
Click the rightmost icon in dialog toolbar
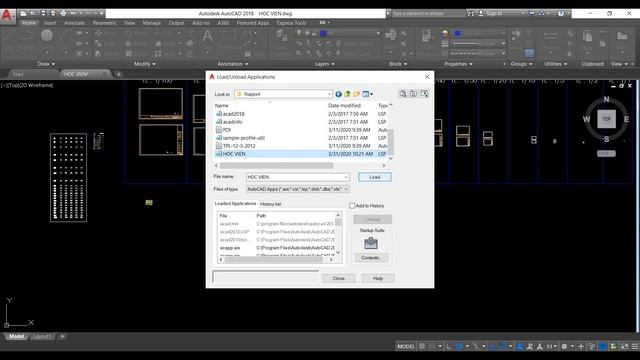[x=424, y=94]
